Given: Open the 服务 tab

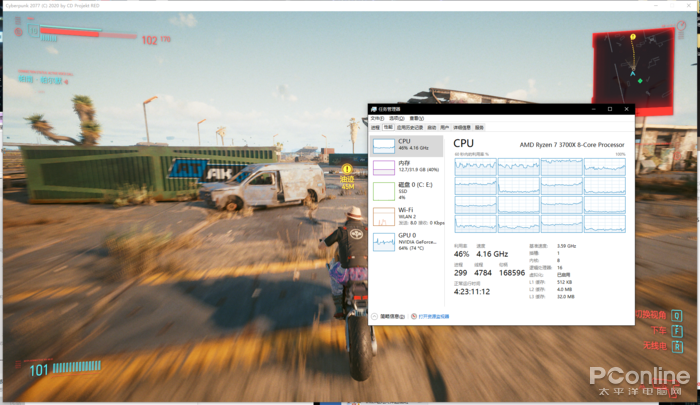Looking at the screenshot, I should pyautogui.click(x=479, y=128).
